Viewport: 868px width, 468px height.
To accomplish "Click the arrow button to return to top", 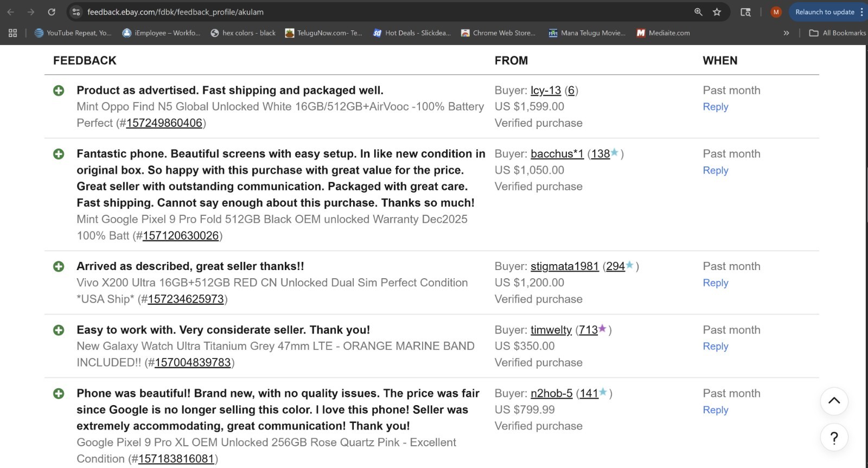I will coord(834,401).
